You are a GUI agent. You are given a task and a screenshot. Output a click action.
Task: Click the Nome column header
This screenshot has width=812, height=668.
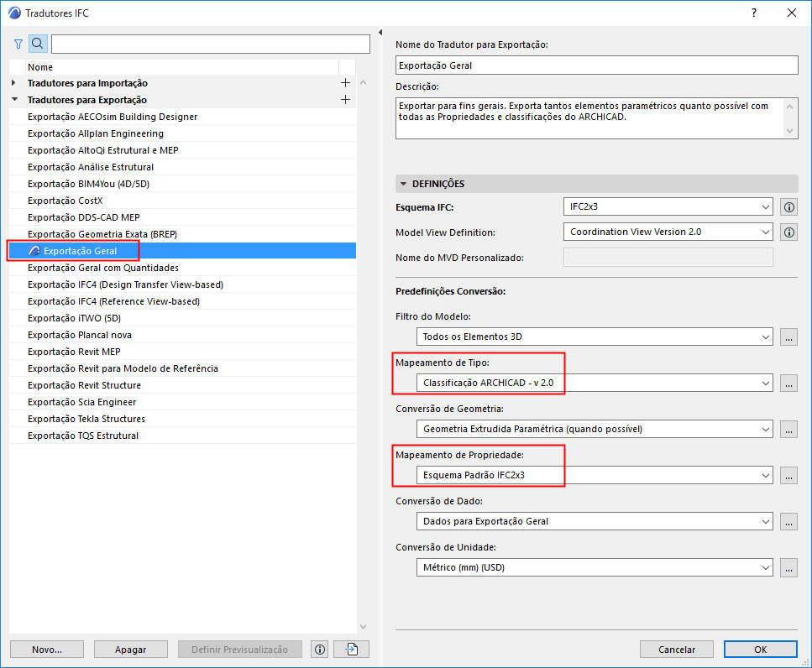coord(182,67)
